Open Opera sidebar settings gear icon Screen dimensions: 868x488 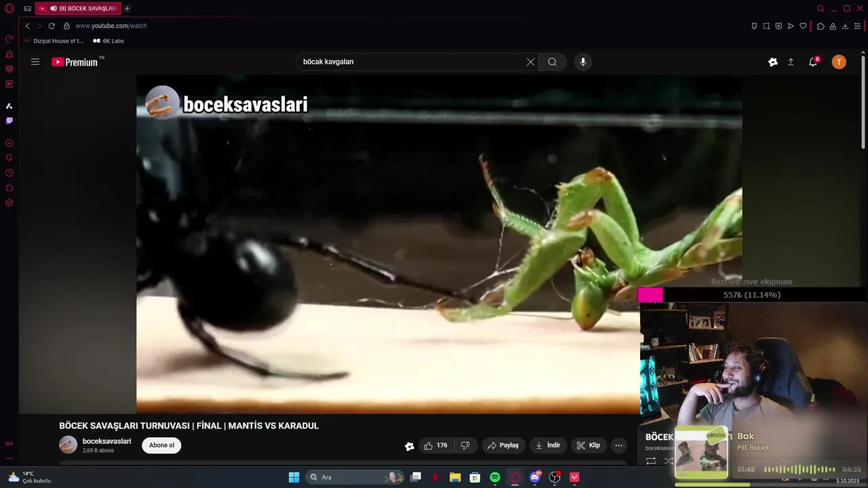9,203
